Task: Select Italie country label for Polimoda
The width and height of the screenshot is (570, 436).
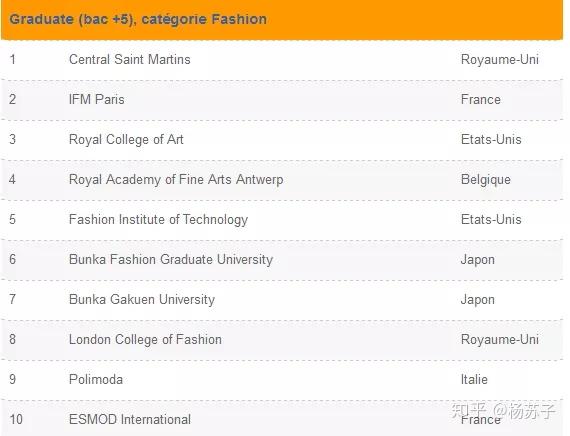Action: [x=474, y=379]
